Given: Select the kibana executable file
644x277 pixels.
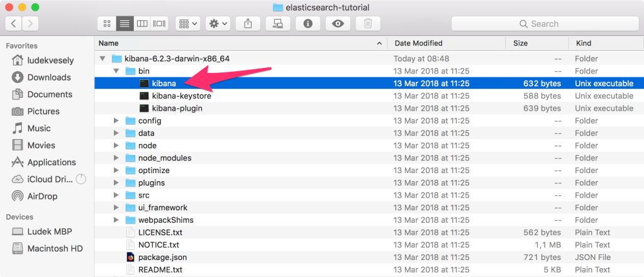Looking at the screenshot, I should tap(369, 84).
